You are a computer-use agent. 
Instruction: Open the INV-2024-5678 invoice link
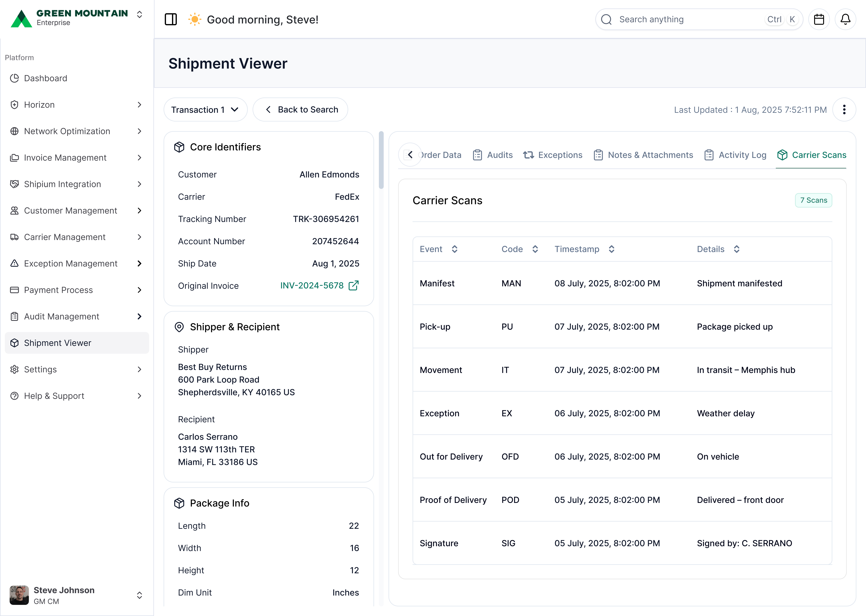point(312,286)
